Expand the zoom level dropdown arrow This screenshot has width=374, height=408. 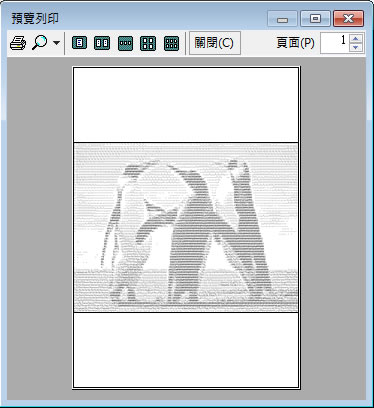pos(57,43)
